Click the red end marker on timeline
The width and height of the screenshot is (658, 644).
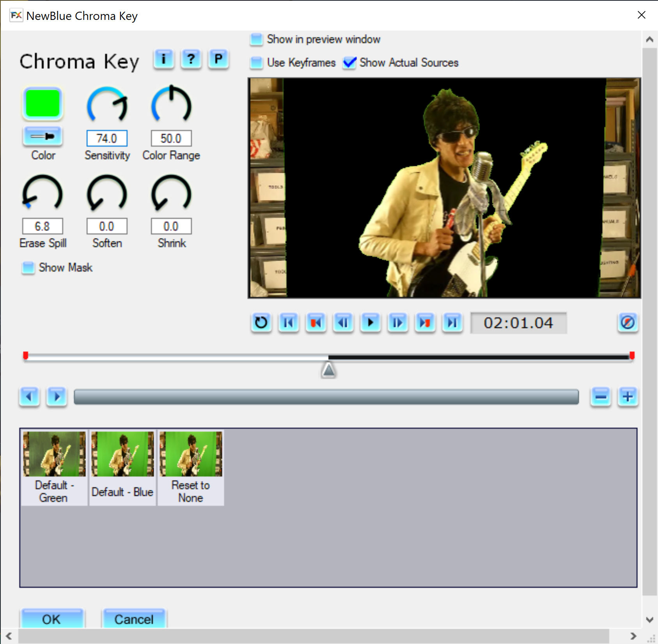632,356
